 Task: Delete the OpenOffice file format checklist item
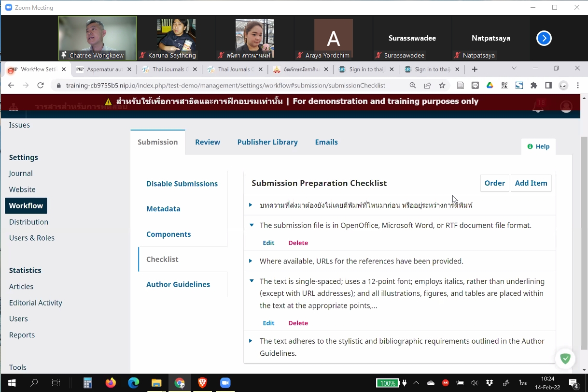[298, 243]
